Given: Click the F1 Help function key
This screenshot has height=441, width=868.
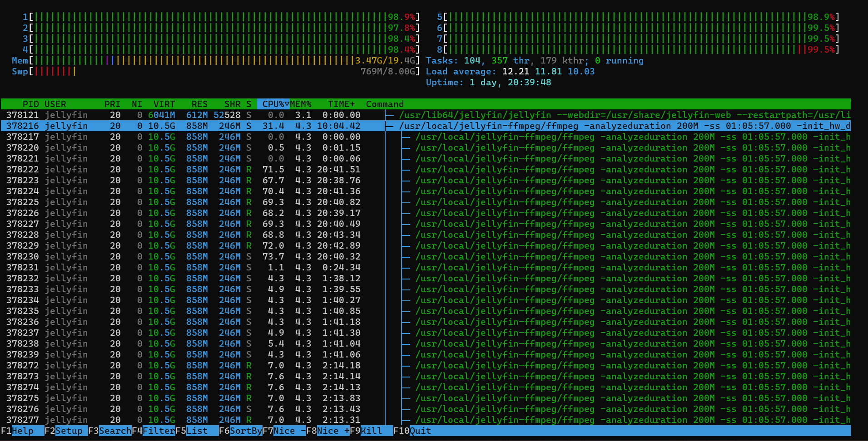Looking at the screenshot, I should (x=22, y=431).
